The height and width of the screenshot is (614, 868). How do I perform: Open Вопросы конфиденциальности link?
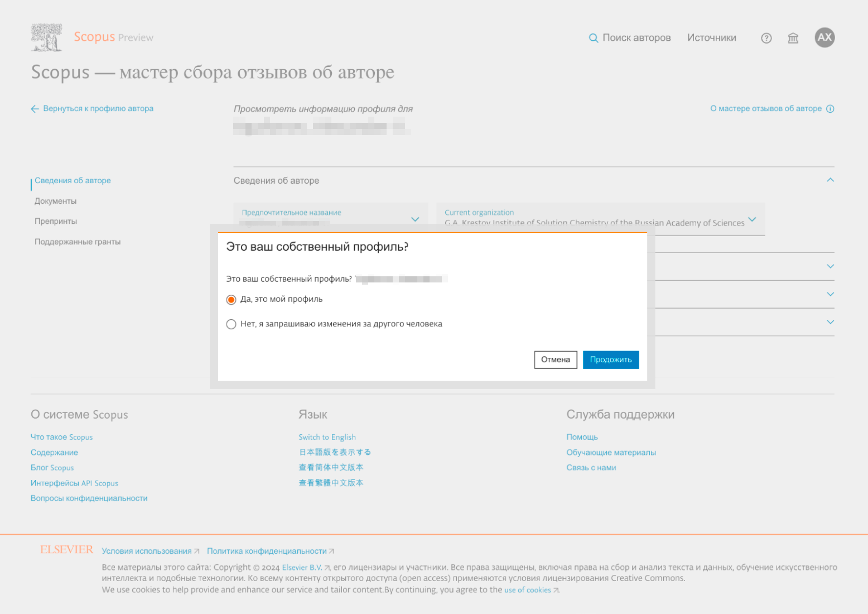click(89, 498)
